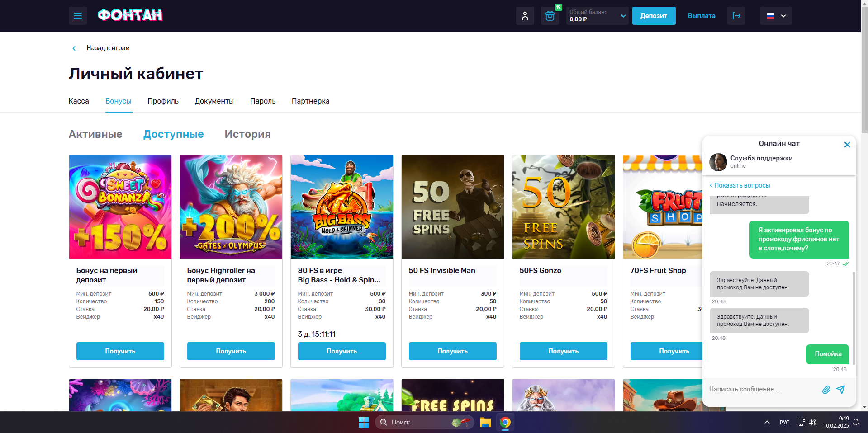Open Google Chrome from taskbar
Image resolution: width=868 pixels, height=433 pixels.
click(x=505, y=422)
